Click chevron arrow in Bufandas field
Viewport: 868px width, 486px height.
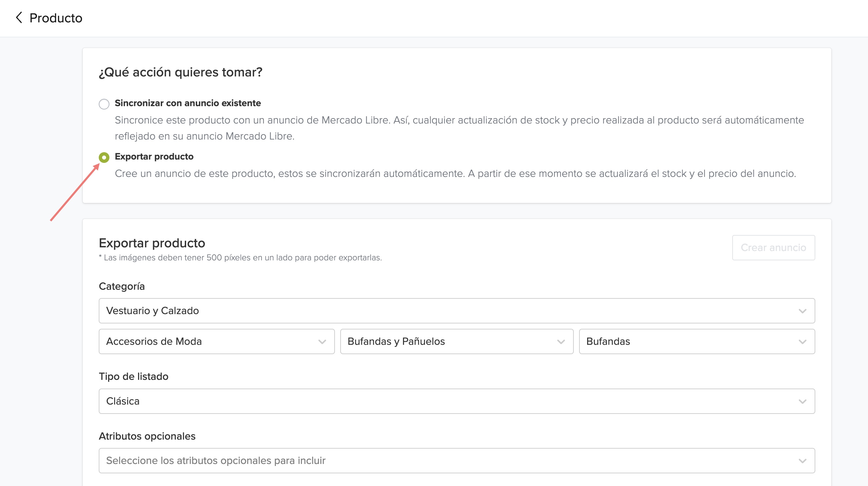pyautogui.click(x=802, y=342)
